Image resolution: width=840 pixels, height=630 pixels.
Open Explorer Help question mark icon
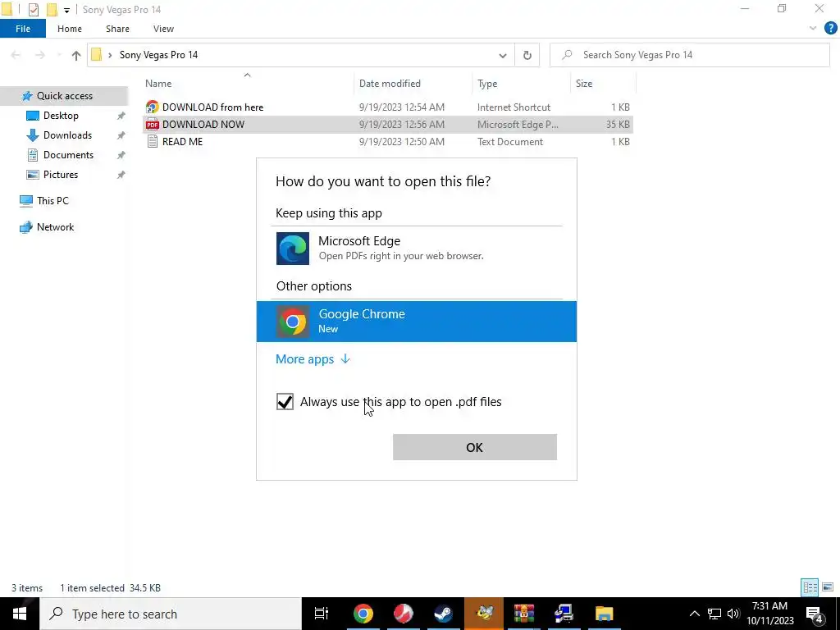click(x=830, y=29)
